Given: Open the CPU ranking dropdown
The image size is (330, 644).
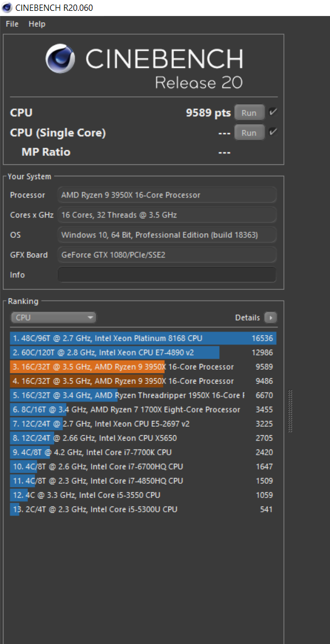Looking at the screenshot, I should pos(54,318).
